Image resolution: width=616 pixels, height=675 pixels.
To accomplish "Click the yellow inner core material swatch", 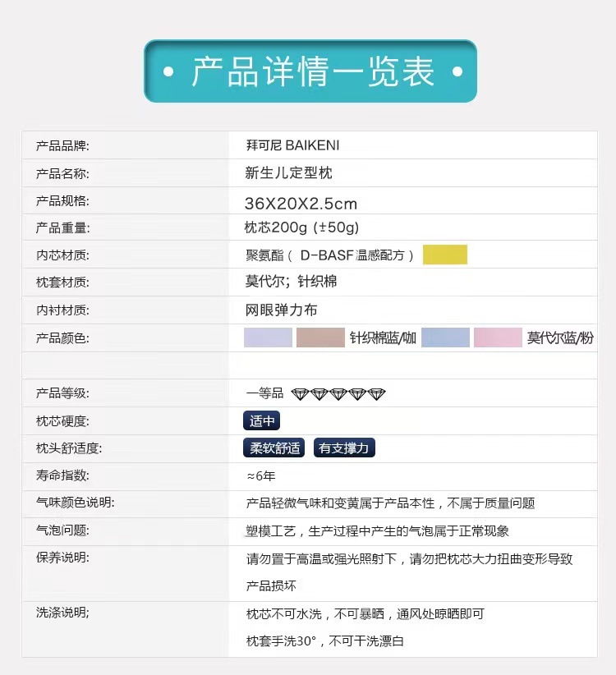I will pyautogui.click(x=444, y=255).
